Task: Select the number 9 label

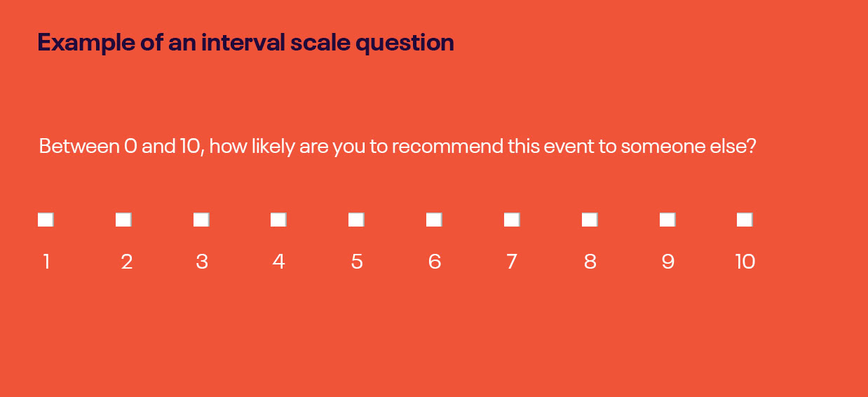Action: click(668, 262)
